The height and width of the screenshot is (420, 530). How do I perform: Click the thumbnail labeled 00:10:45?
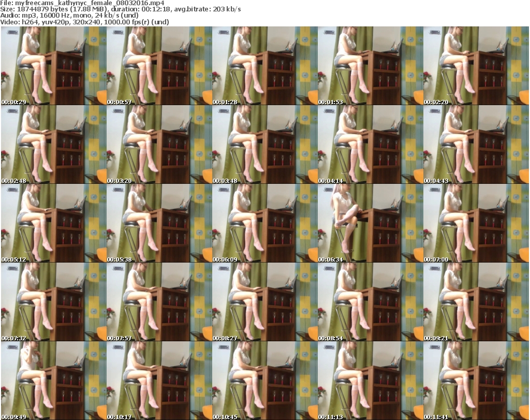click(264, 381)
